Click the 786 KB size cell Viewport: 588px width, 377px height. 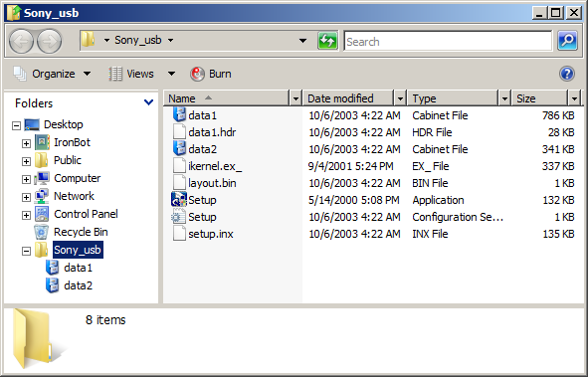click(558, 115)
